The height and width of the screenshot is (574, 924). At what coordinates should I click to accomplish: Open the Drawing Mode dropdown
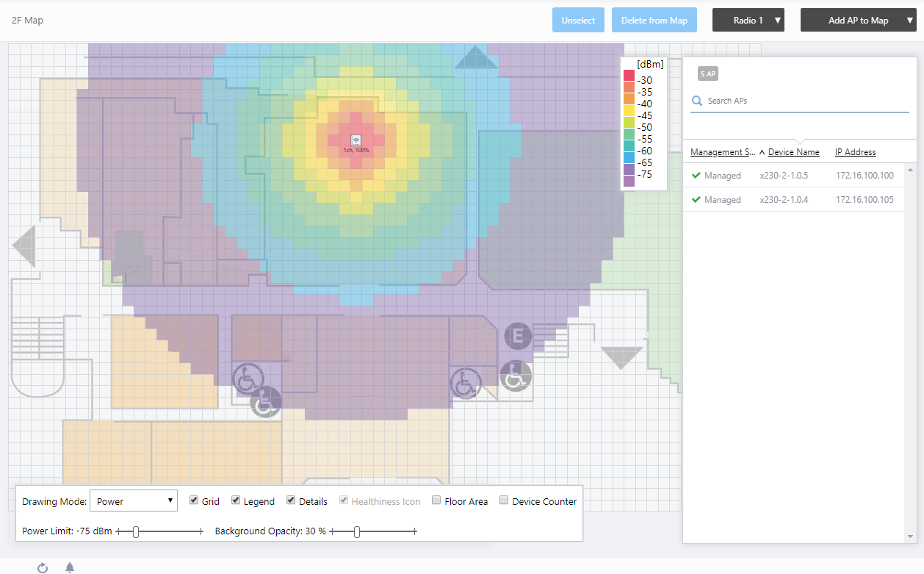point(133,501)
